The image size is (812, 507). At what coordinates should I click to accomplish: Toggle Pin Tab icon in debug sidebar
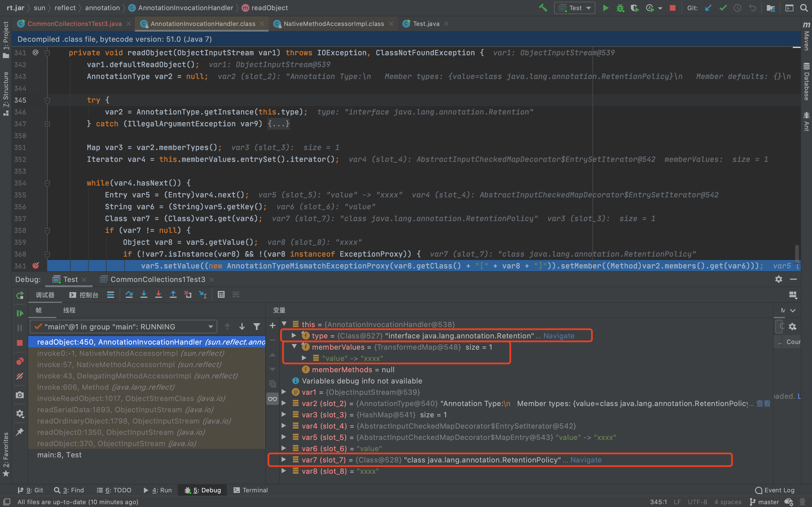pos(20,431)
